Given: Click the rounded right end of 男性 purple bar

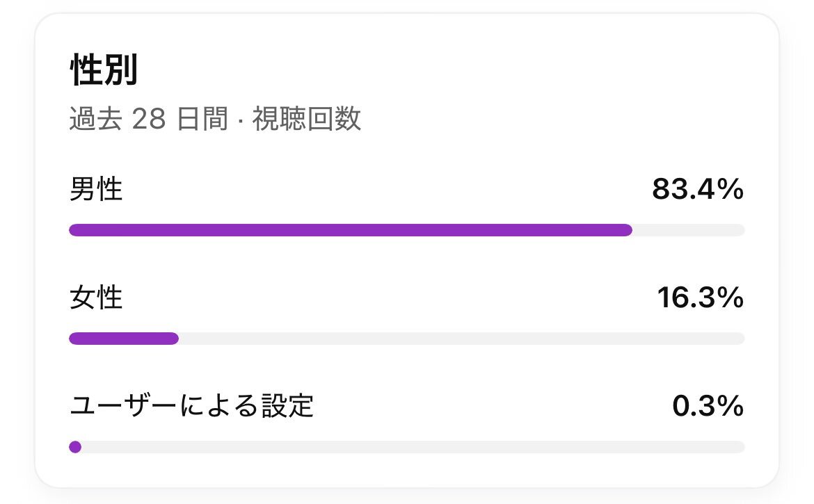Looking at the screenshot, I should (627, 230).
